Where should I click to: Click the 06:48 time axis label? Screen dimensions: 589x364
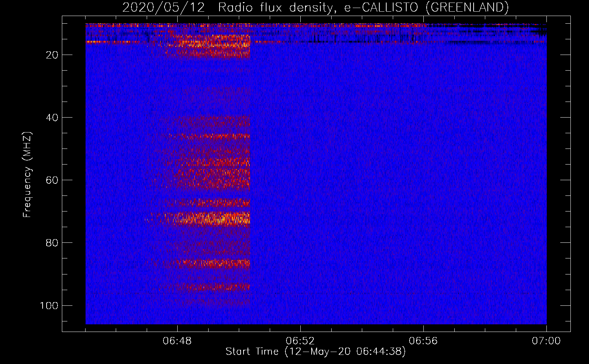(177, 341)
